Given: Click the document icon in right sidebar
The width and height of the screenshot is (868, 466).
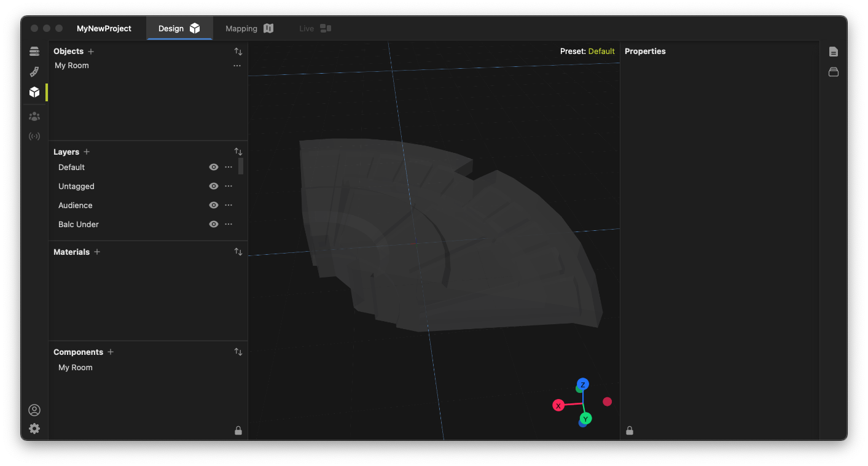Looking at the screenshot, I should 833,52.
